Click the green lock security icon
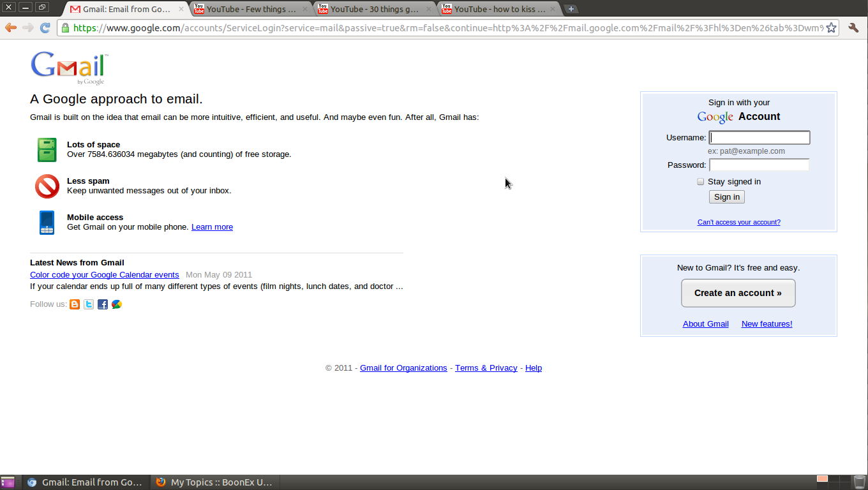 click(64, 27)
